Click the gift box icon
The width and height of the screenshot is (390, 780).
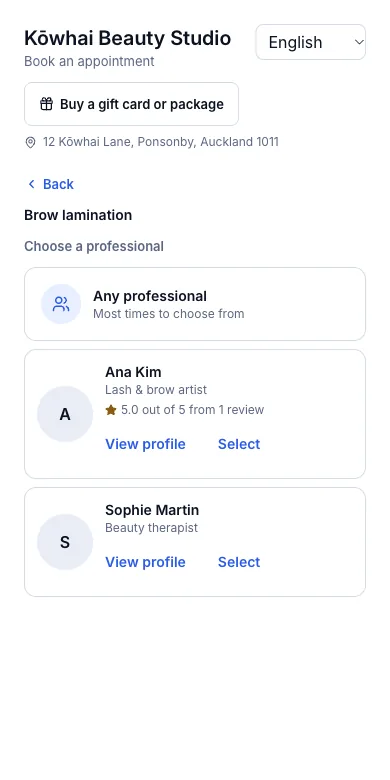tap(46, 104)
